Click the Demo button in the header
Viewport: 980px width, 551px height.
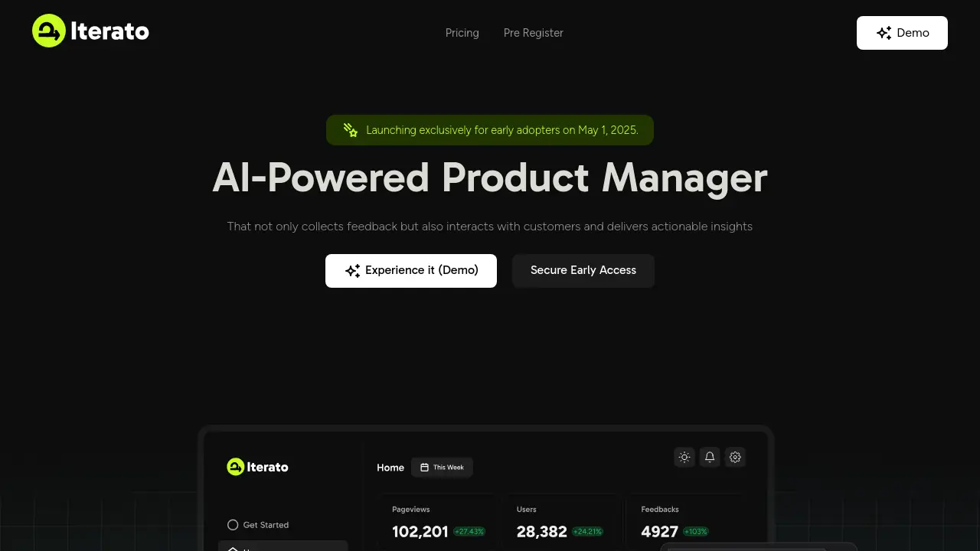point(902,33)
